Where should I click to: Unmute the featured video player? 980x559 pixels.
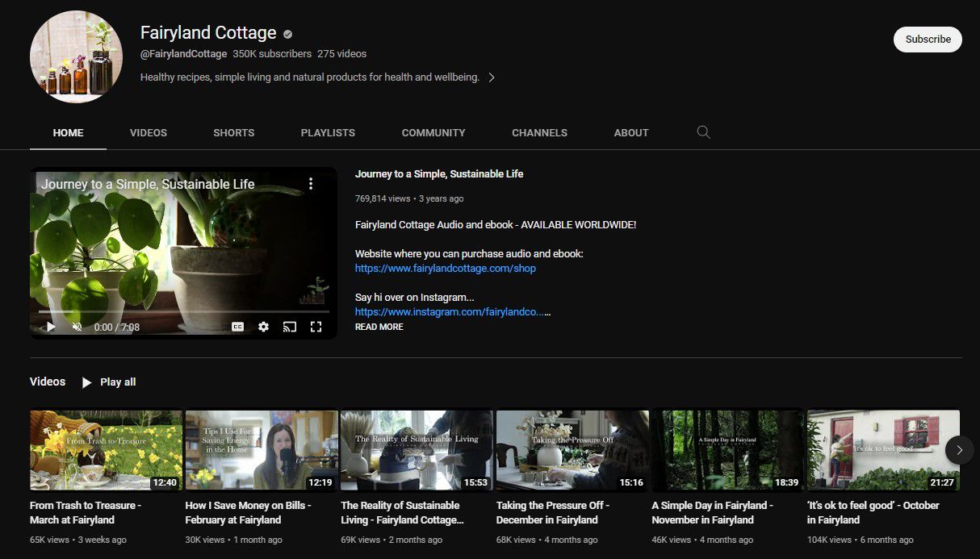coord(77,327)
